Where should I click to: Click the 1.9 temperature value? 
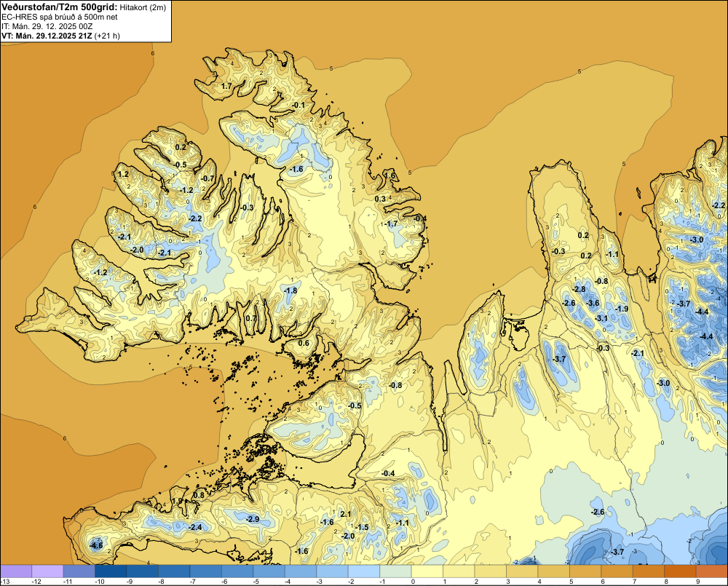178,501
